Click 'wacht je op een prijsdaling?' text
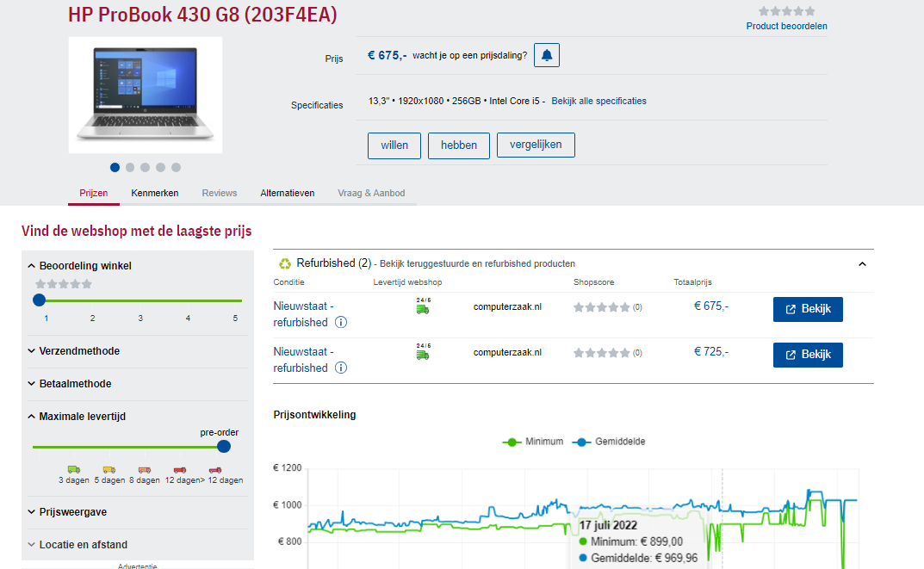This screenshot has height=569, width=924. (469, 55)
